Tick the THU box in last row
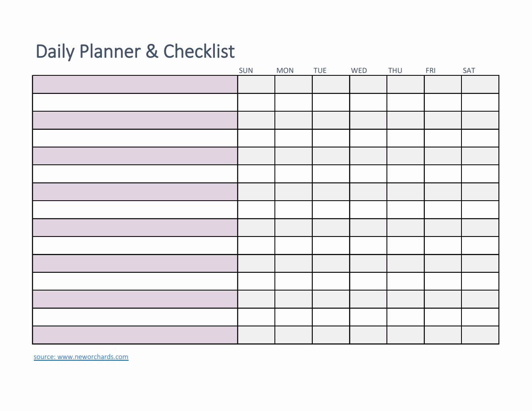 tap(405, 335)
